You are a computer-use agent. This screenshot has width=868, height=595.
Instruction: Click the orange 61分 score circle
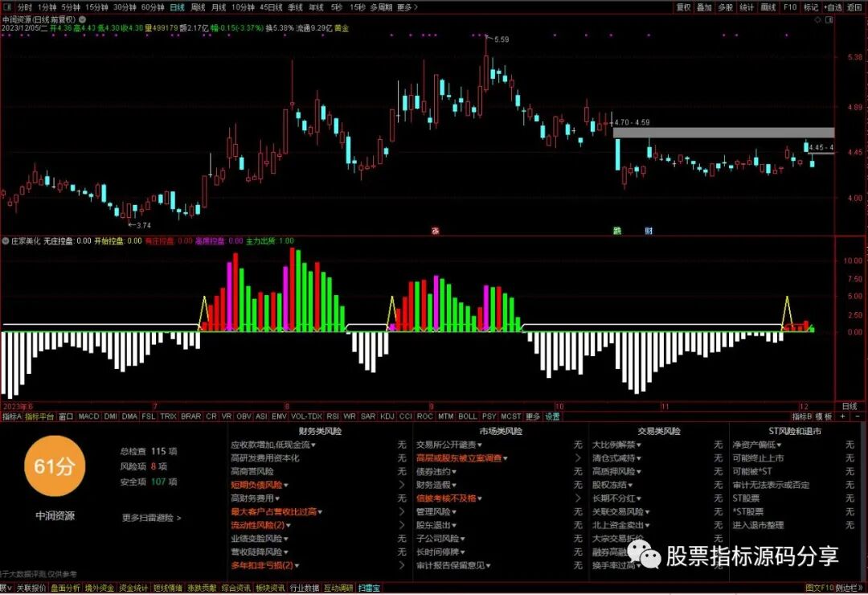54,466
